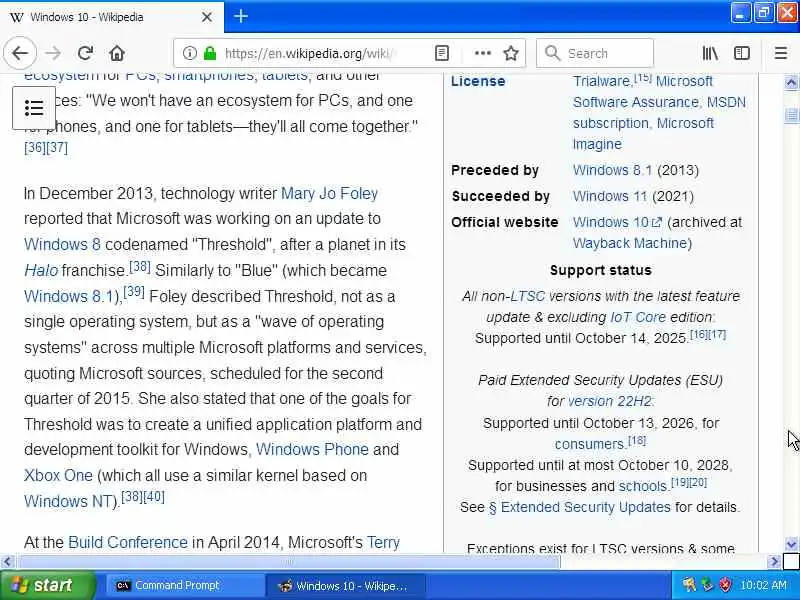
Task: Open the License infobox label link
Action: 478,81
